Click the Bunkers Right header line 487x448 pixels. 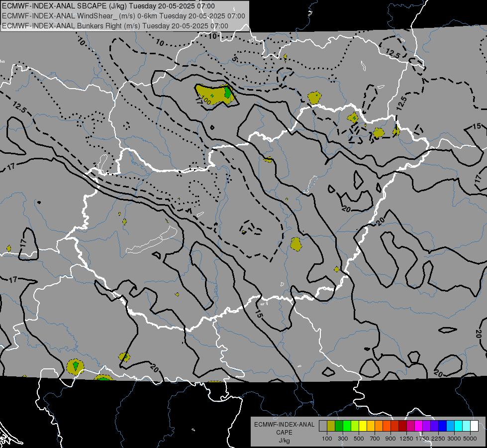click(x=115, y=26)
